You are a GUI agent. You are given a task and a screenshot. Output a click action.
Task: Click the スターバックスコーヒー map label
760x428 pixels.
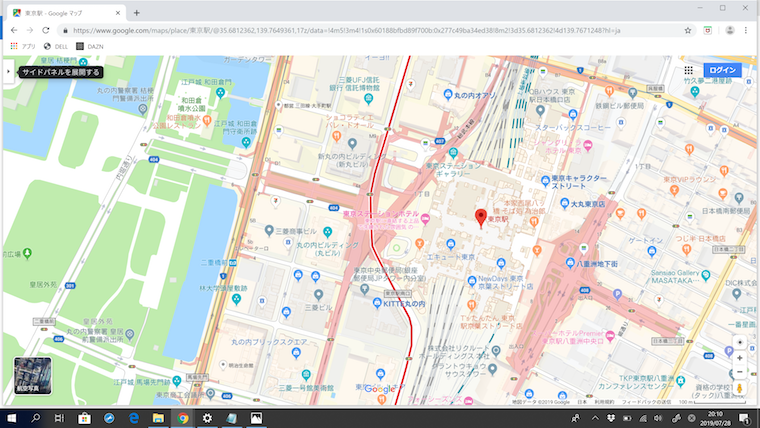tap(573, 127)
